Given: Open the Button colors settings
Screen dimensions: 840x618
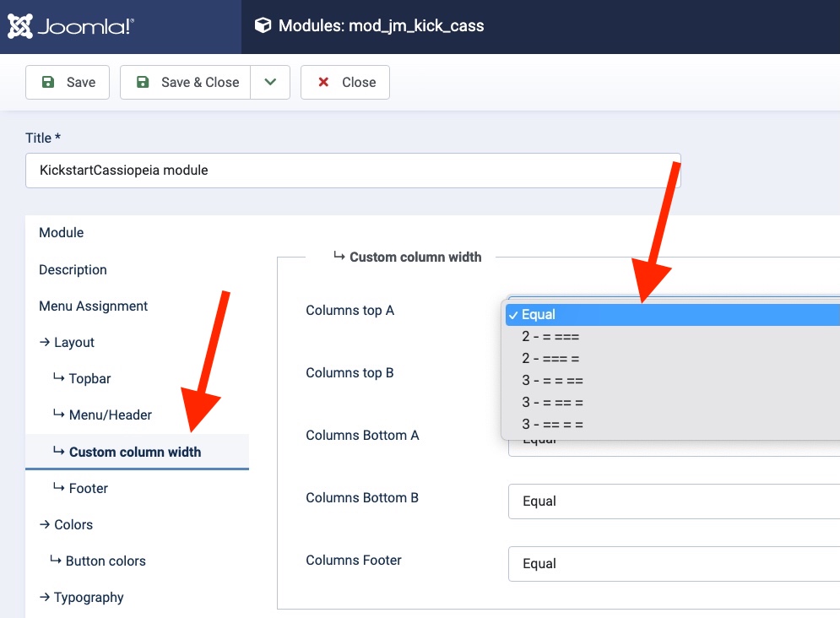Looking at the screenshot, I should coord(105,561).
